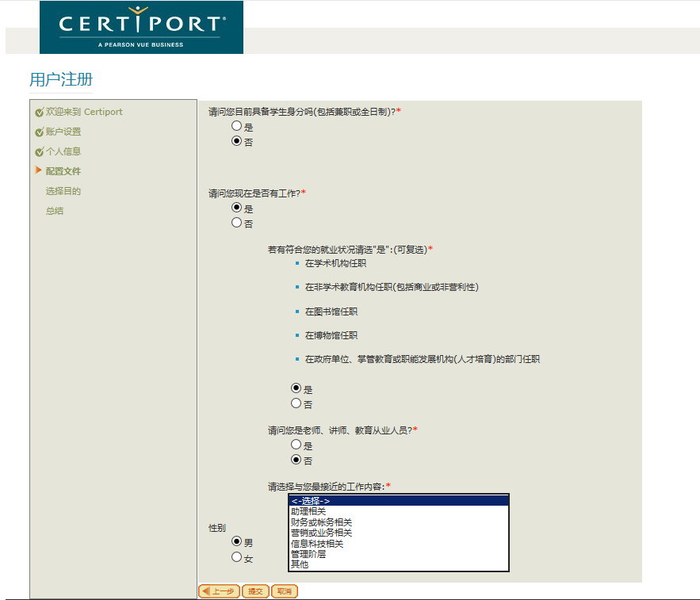Click the 提交 submit button
The width and height of the screenshot is (700, 600).
pyautogui.click(x=255, y=591)
